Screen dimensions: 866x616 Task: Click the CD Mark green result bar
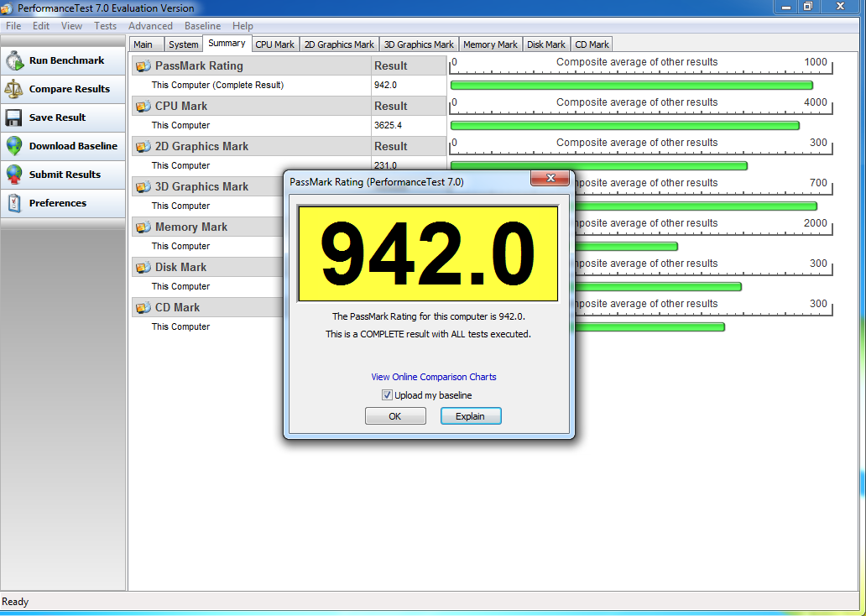coord(650,327)
